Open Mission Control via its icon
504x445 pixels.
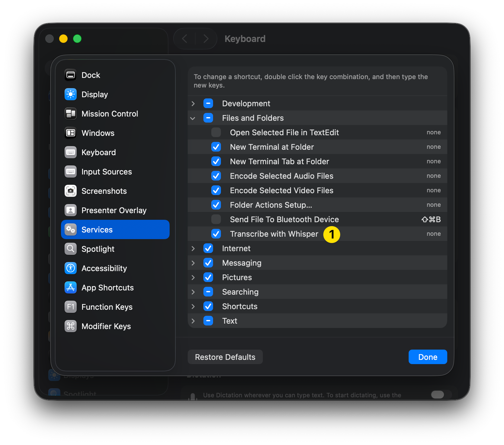71,114
